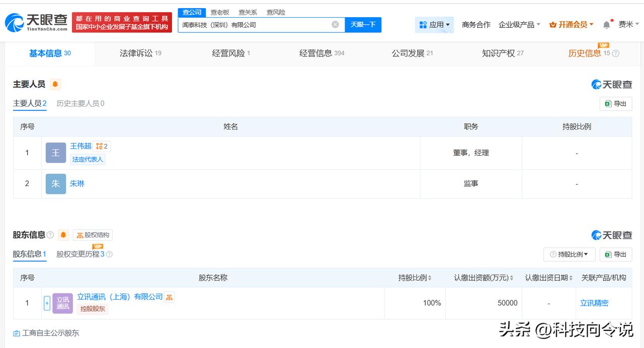The height and width of the screenshot is (348, 644).
Task: Switch to 历史主要人员 sub-tab
Action: click(80, 104)
